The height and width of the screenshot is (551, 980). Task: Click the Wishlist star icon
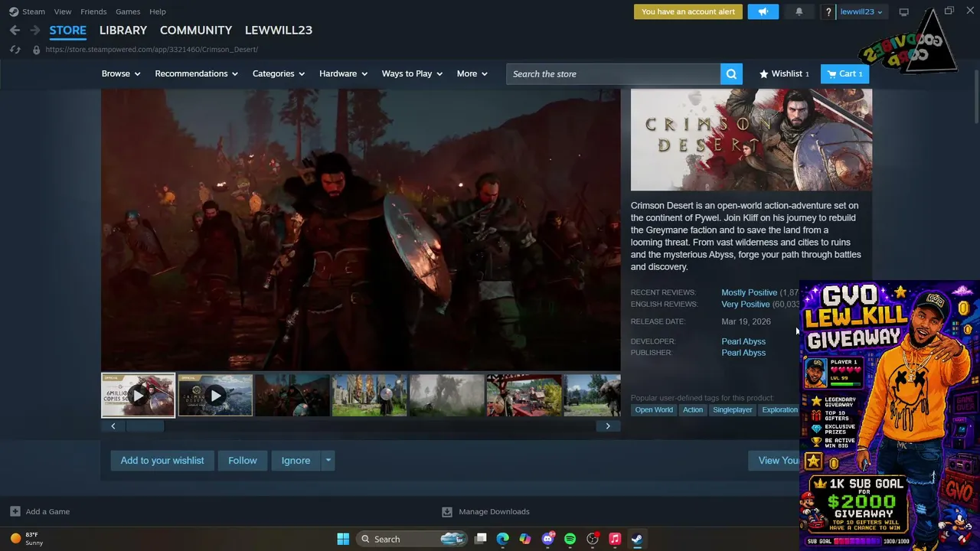pyautogui.click(x=763, y=73)
